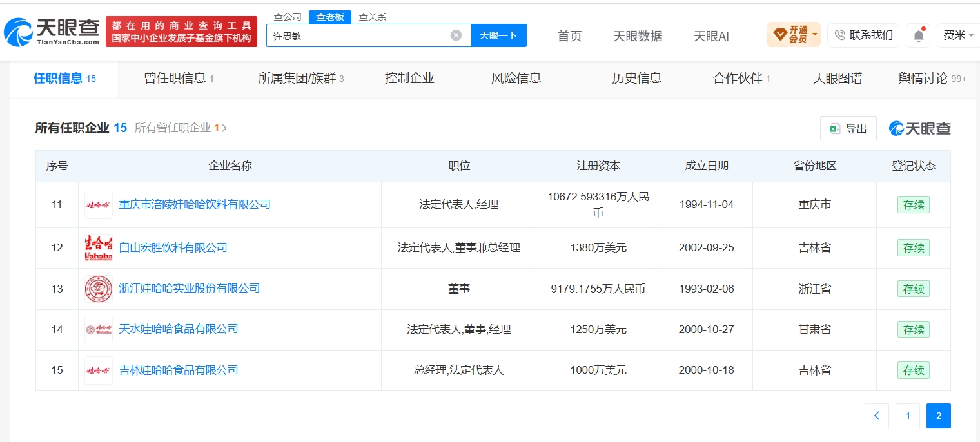Click the 吉林娃哈哈食品 logo icon

pyautogui.click(x=99, y=370)
